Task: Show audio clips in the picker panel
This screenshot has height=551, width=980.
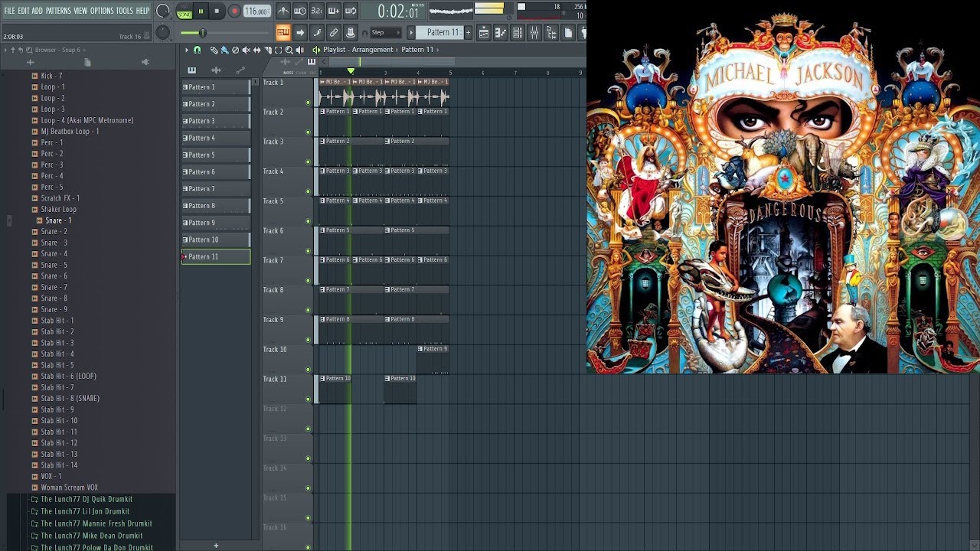Action: pyautogui.click(x=216, y=70)
